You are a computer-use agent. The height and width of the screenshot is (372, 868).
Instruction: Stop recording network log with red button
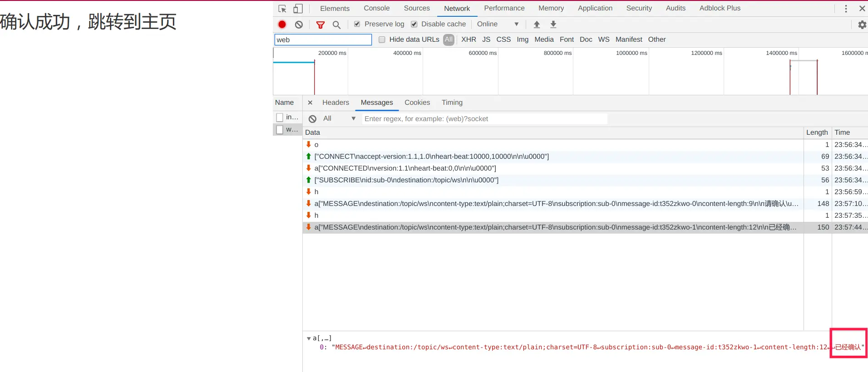click(x=282, y=24)
